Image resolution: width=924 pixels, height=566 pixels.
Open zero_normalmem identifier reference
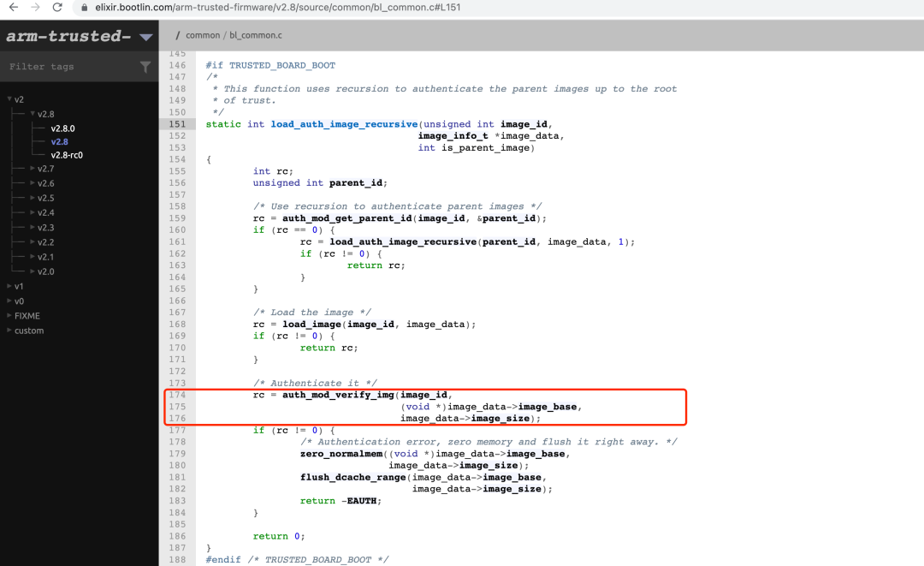[x=341, y=454]
